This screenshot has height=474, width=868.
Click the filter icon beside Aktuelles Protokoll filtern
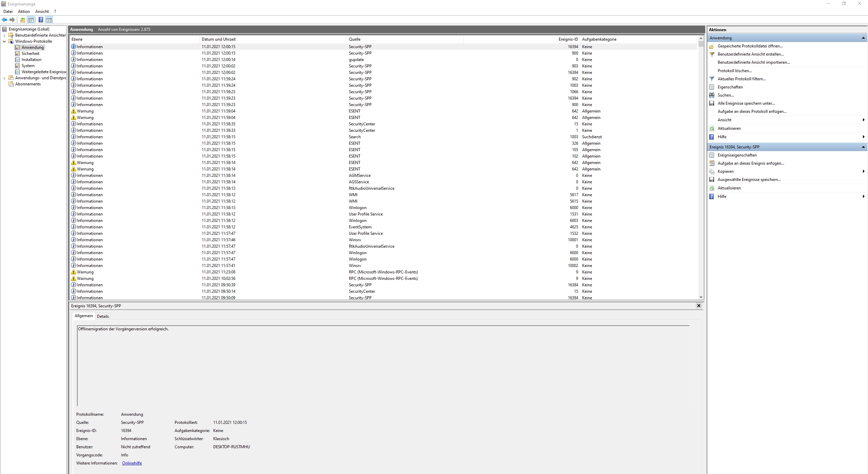click(x=712, y=79)
